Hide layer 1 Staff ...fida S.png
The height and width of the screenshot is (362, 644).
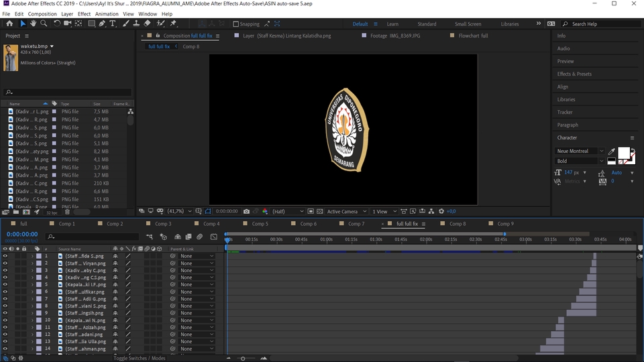coord(5,256)
